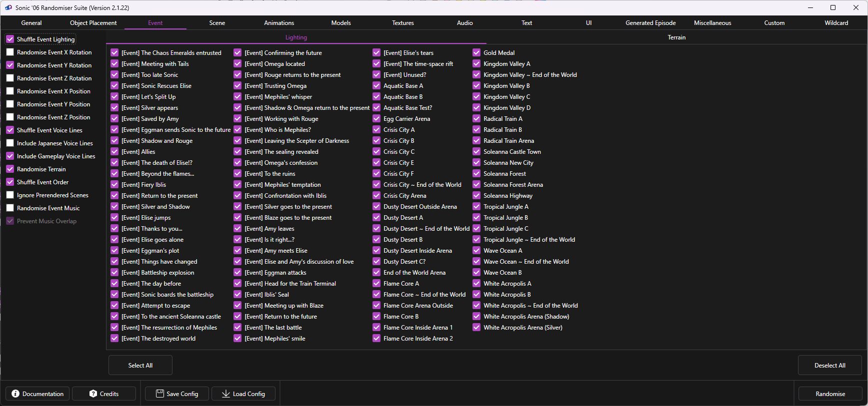868x406 pixels.
Task: Enable Randomise Event Z Rotation
Action: click(10, 78)
